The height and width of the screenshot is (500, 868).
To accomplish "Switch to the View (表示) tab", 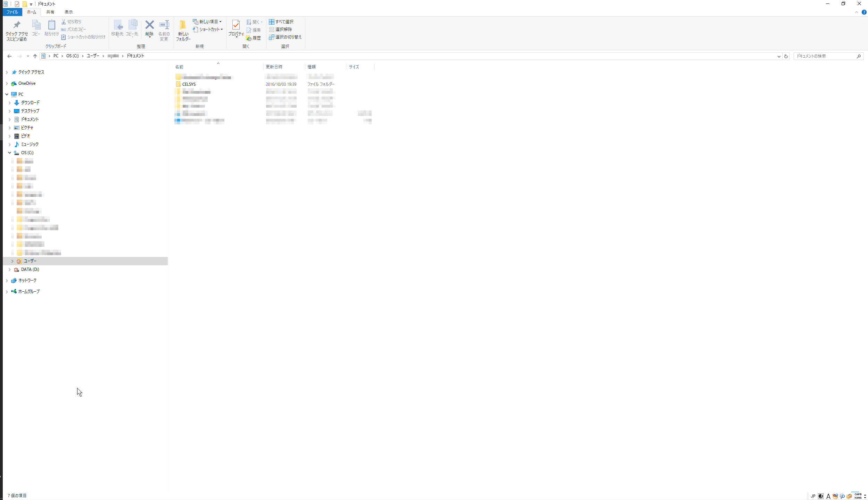I will pyautogui.click(x=69, y=12).
